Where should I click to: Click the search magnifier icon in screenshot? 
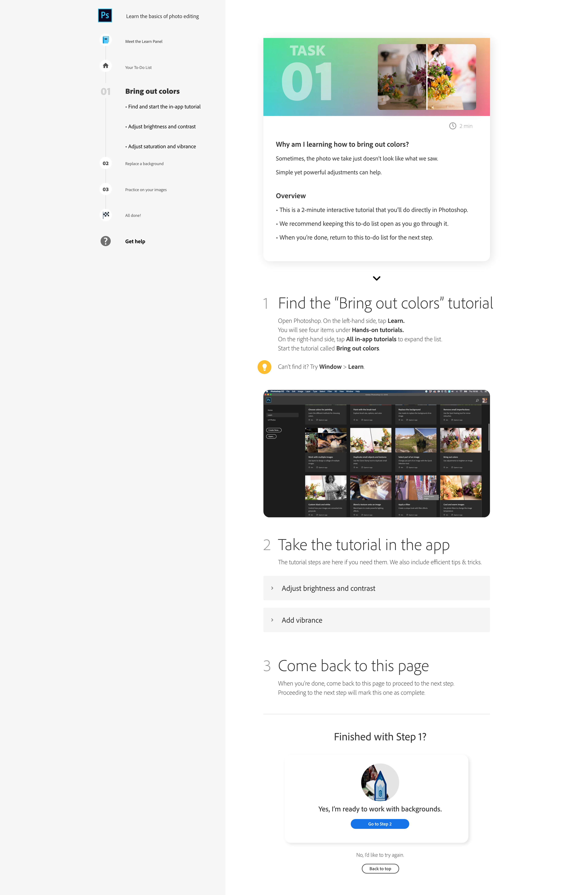pyautogui.click(x=477, y=400)
